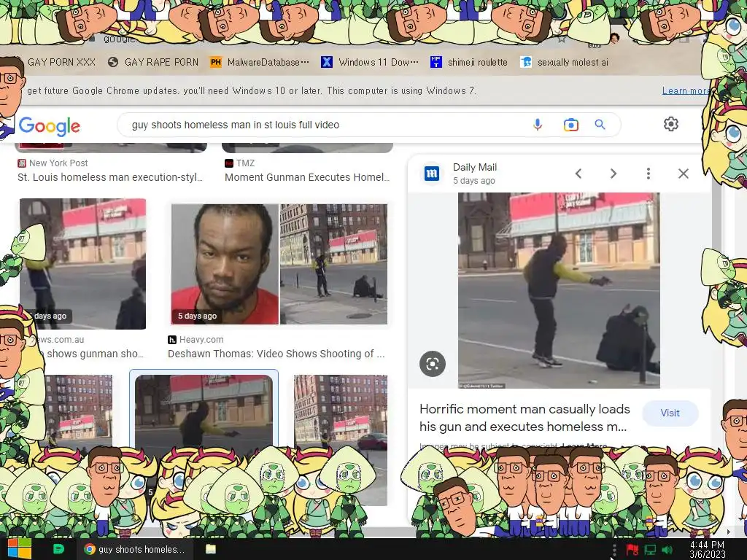Screen dimensions: 747x560
Task: Open the MalwareDatabase bookmark
Action: (x=260, y=62)
